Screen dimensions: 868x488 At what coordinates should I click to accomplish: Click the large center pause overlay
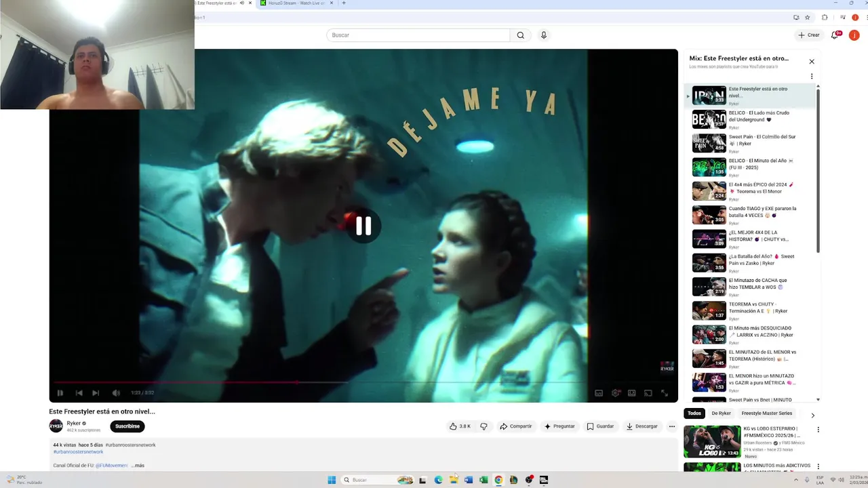pyautogui.click(x=363, y=226)
